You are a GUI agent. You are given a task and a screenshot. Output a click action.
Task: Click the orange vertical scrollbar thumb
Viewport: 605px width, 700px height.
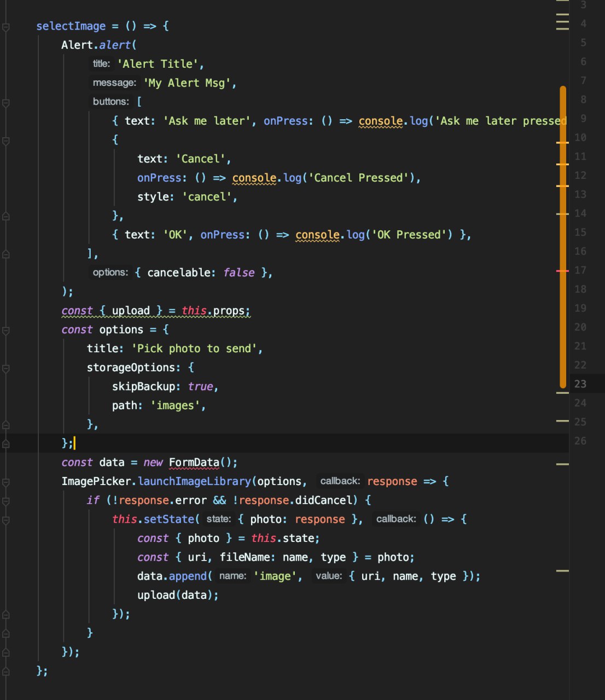[563, 237]
